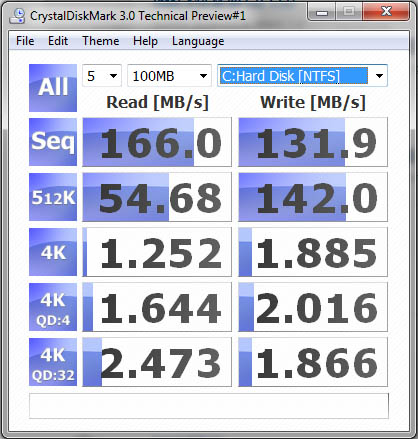Screen dimensions: 418x439
Task: Click the CrystalDiskMark title bar icon
Action: tap(17, 16)
